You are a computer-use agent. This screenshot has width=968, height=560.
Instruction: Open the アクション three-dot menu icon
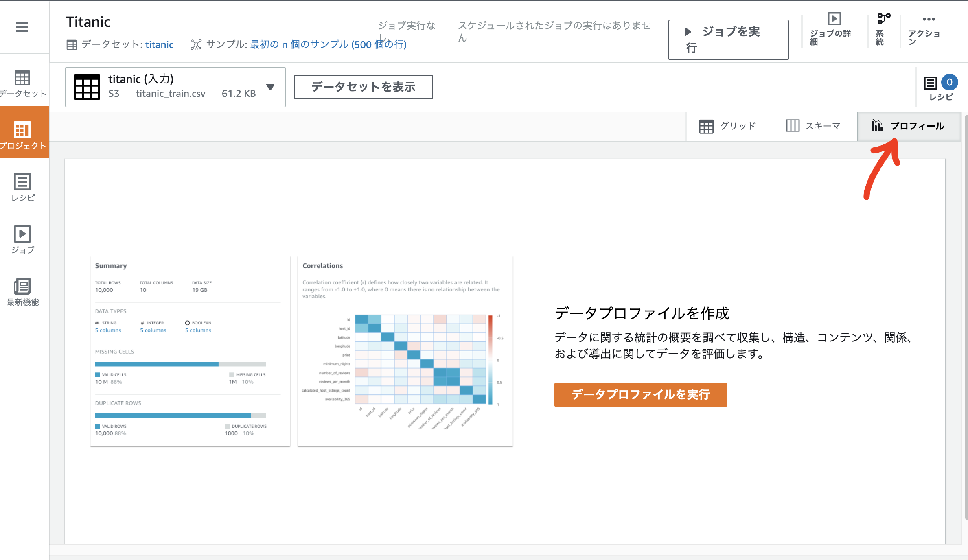[929, 18]
